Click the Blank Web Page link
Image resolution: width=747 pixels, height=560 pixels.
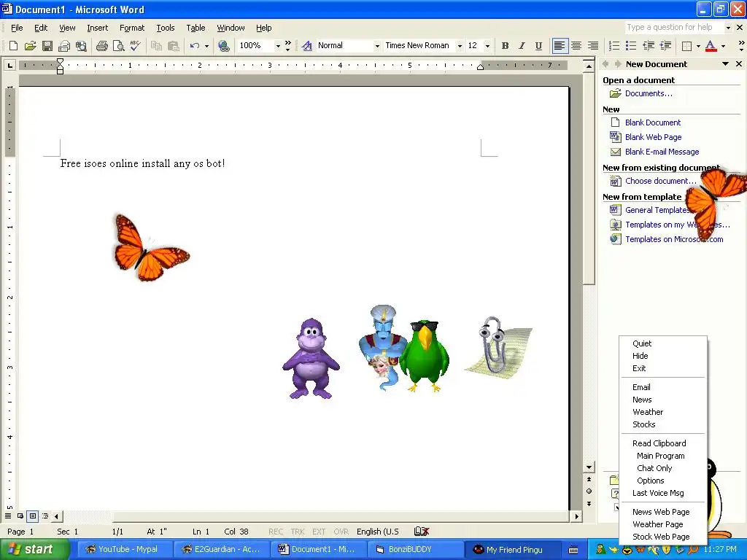(653, 137)
